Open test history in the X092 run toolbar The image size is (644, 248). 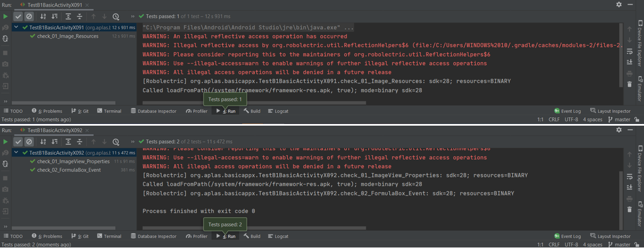[116, 142]
